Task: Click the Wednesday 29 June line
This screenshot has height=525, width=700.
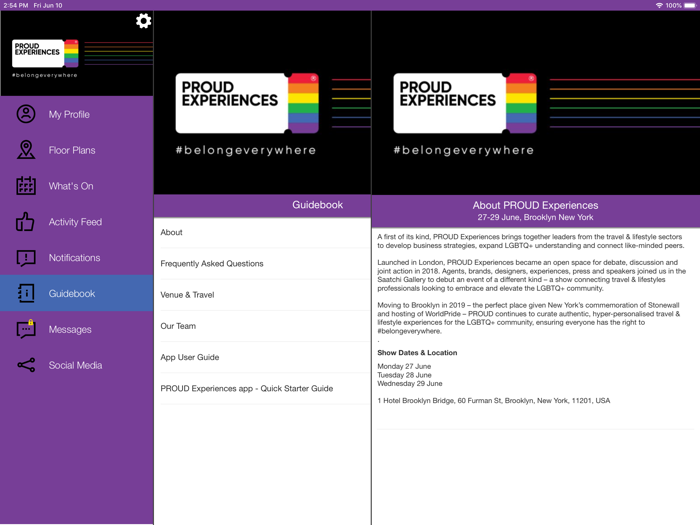Action: [x=410, y=383]
